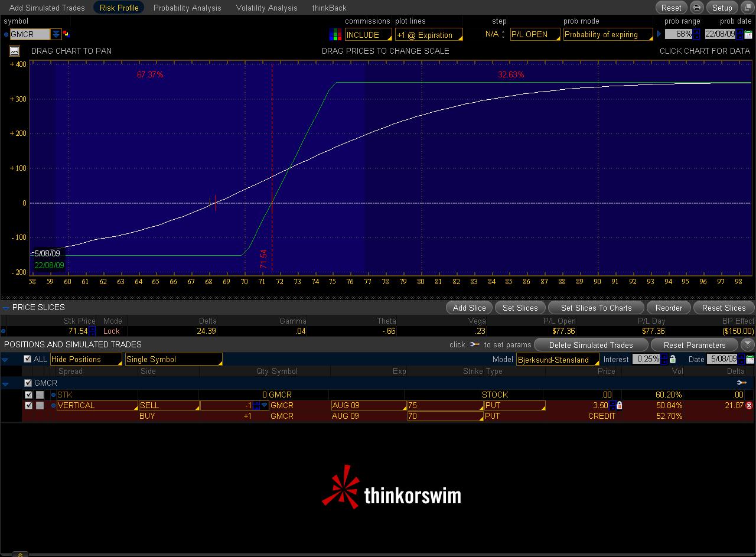
Task: Click the quantity -1 stepper on VERTICAL row
Action: click(x=256, y=406)
